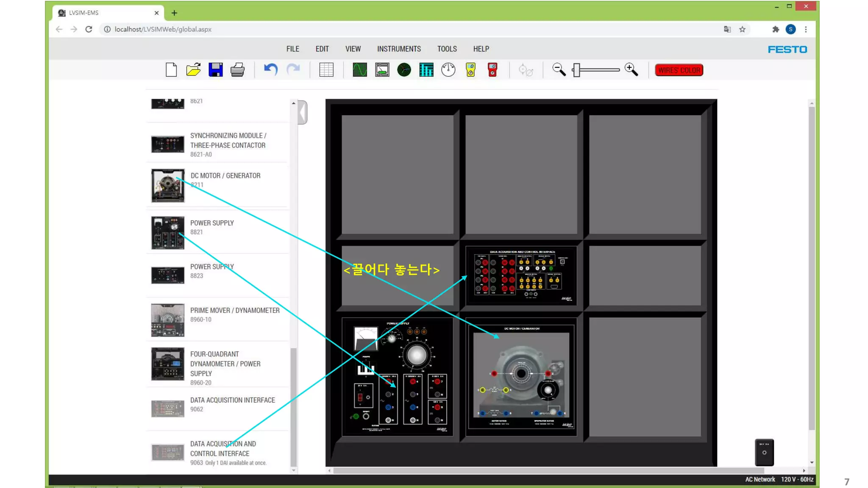Toggle the 24V AC adapter at bottom right

click(x=764, y=452)
